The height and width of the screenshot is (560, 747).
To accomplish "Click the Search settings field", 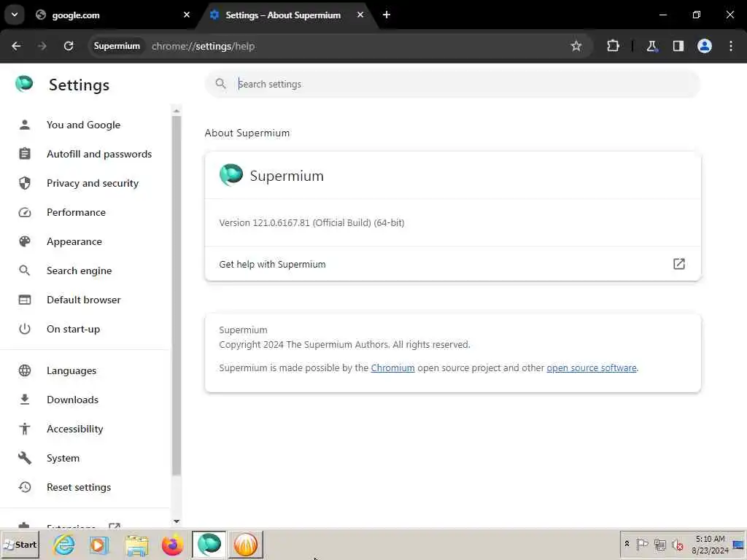I will point(452,85).
